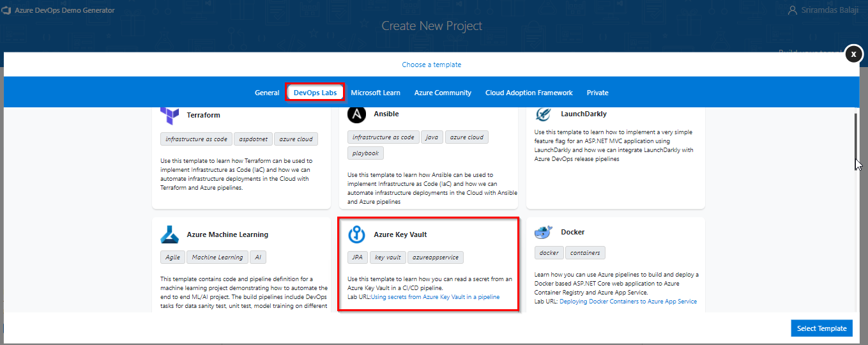Open Deploying Docker Containers to Azure App Service link
The height and width of the screenshot is (345, 868).
click(628, 302)
